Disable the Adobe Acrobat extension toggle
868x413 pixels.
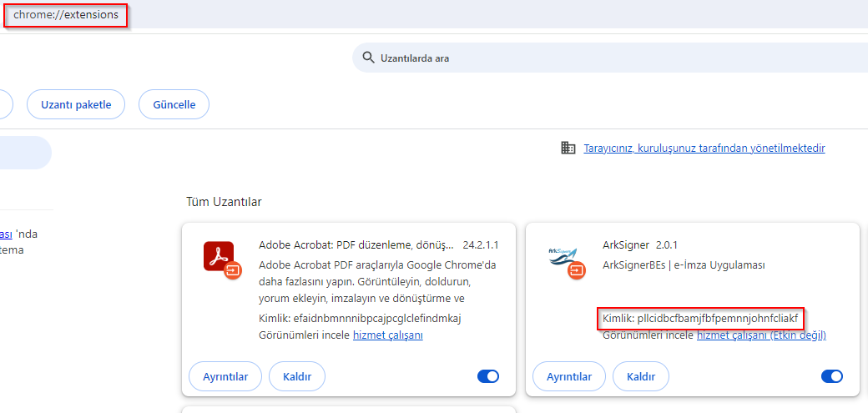pyautogui.click(x=487, y=376)
